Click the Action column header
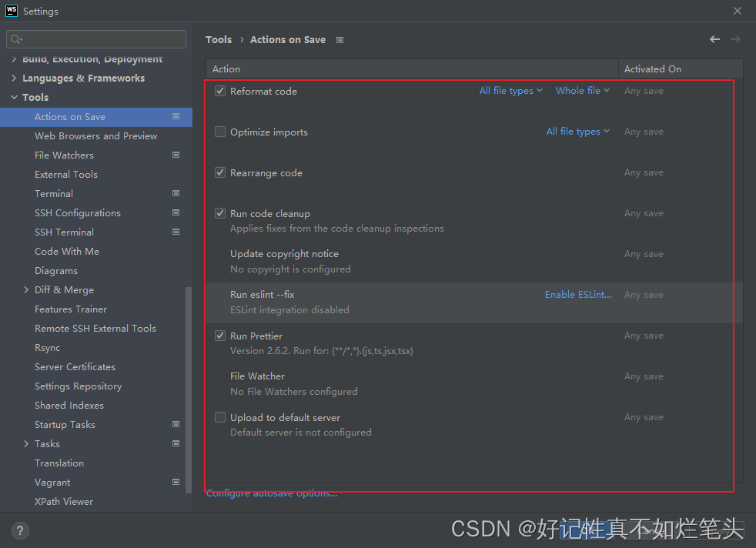The width and height of the screenshot is (756, 548). [x=412, y=69]
